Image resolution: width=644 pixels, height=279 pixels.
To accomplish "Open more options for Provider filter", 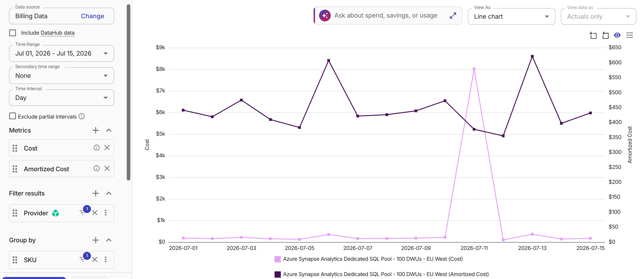I will [x=106, y=213].
